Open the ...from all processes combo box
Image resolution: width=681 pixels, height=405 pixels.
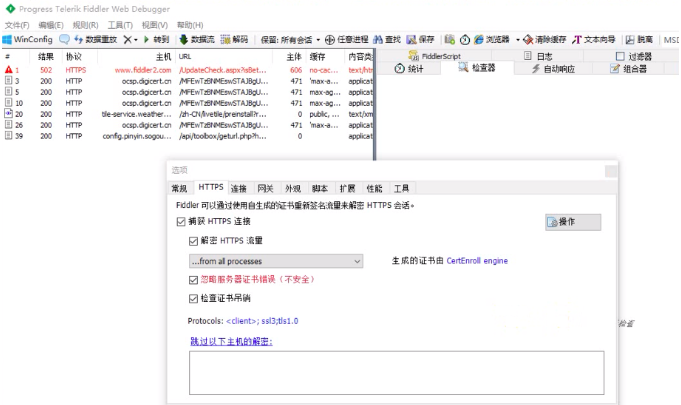tap(276, 261)
